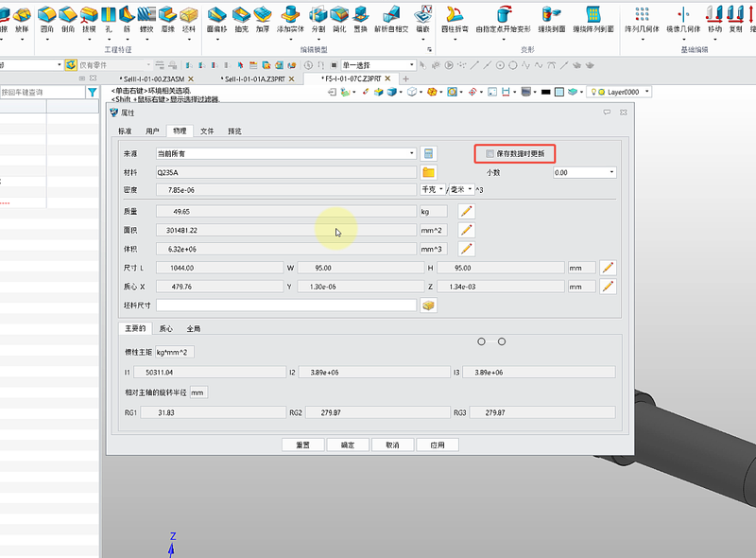Click the calculator icon beside 来源 field
Screen dimensions: 756x558
429,153
